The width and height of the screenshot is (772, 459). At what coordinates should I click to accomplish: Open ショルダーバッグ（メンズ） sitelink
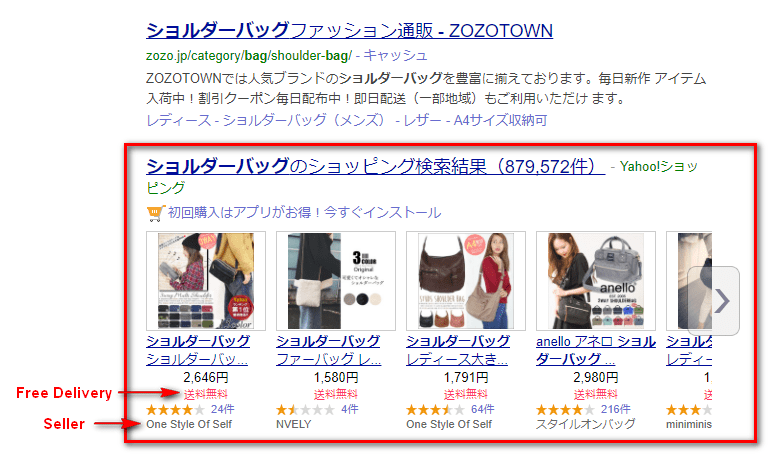pos(304,120)
